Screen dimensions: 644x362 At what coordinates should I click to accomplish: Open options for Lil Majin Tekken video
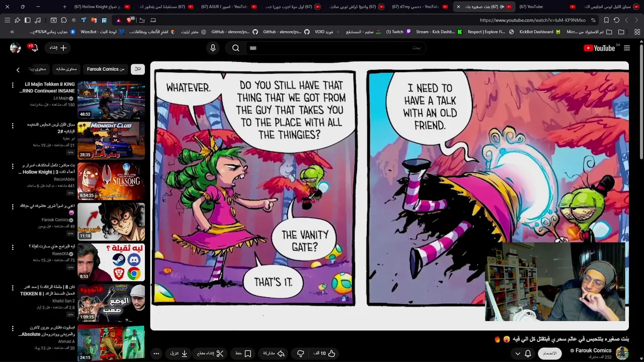pos(13,85)
